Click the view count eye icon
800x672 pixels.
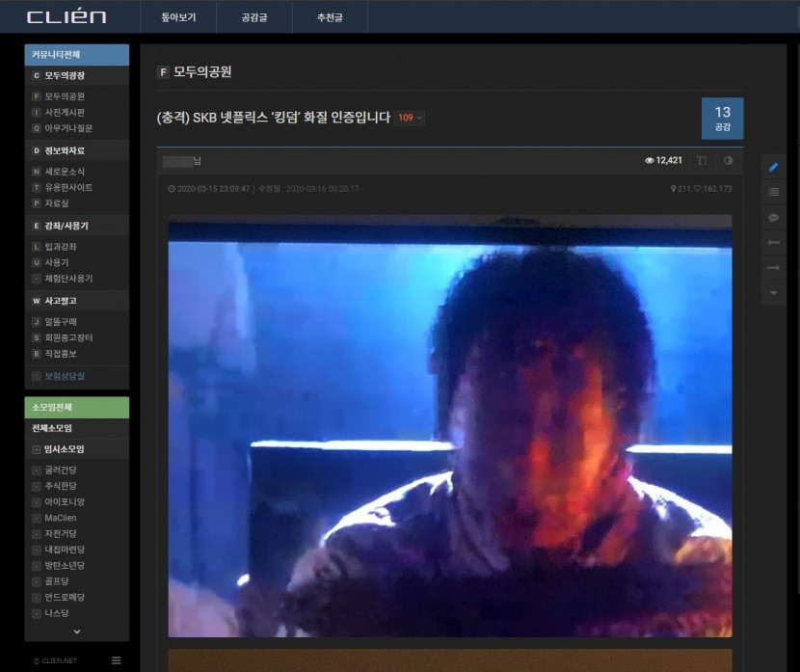[649, 160]
